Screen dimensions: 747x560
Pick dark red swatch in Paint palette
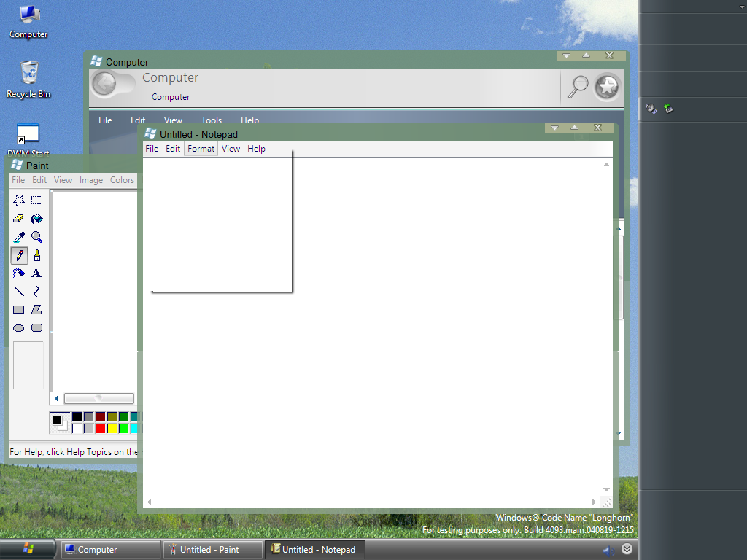click(100, 417)
